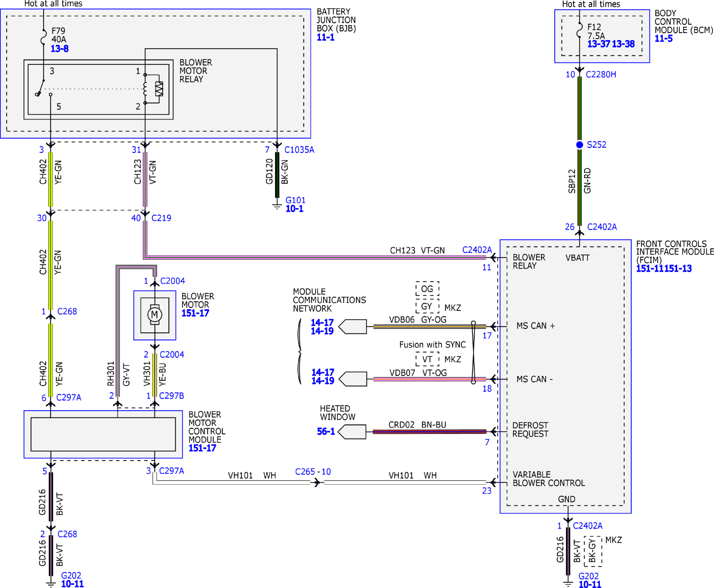714x588 pixels.
Task: Click pin number 31 at BJB connector
Action: [x=136, y=150]
